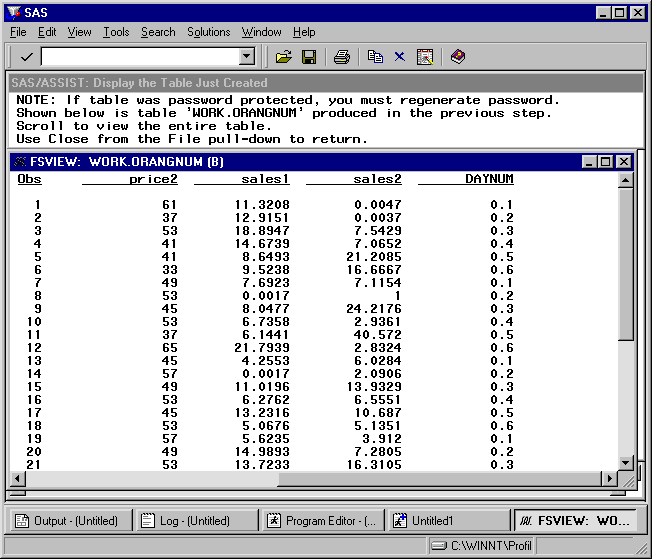
Task: Click the FSVIEW horizontal scrollbar thumb
Action: tap(440, 478)
